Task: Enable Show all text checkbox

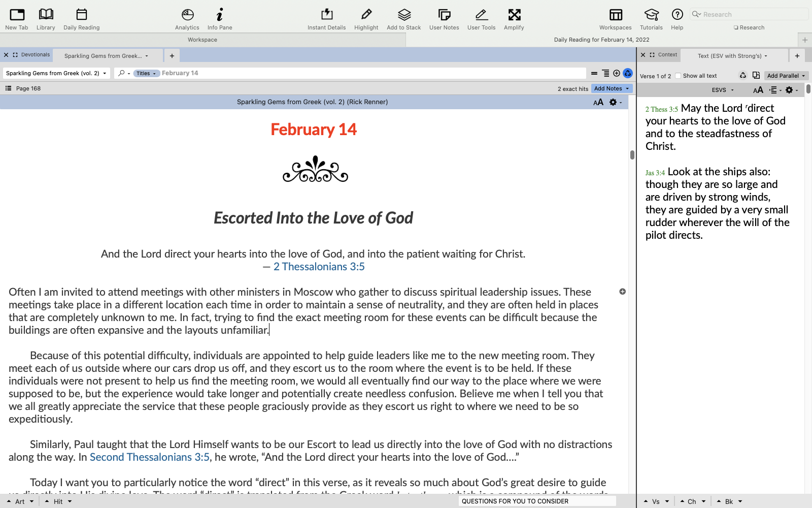Action: click(678, 76)
